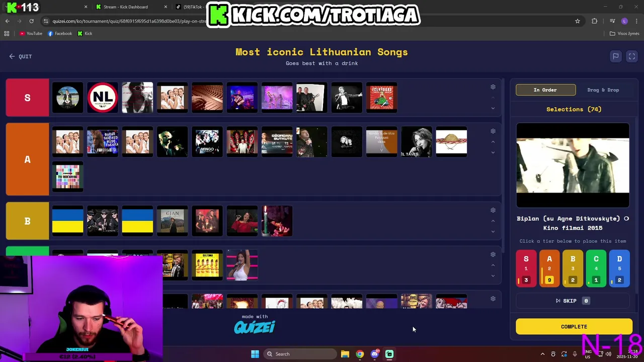Place item in D tier
644x362 pixels.
619,268
